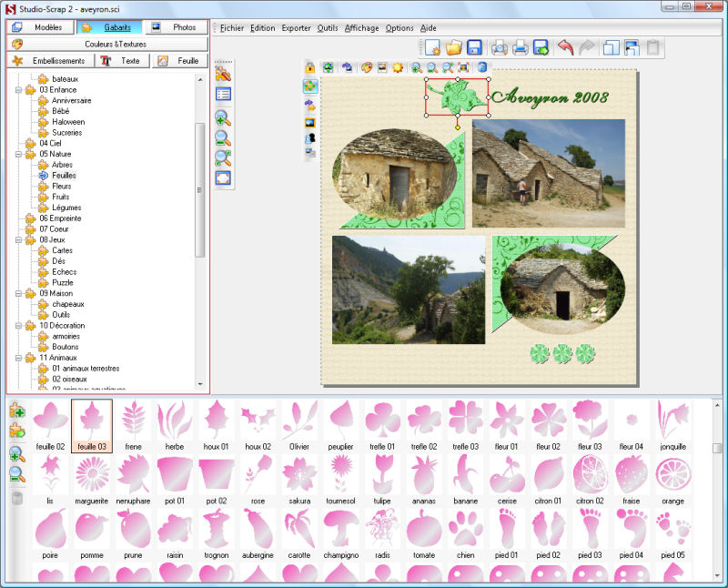
Task: Click the duplicate pages icon beside copy
Action: coord(632,47)
